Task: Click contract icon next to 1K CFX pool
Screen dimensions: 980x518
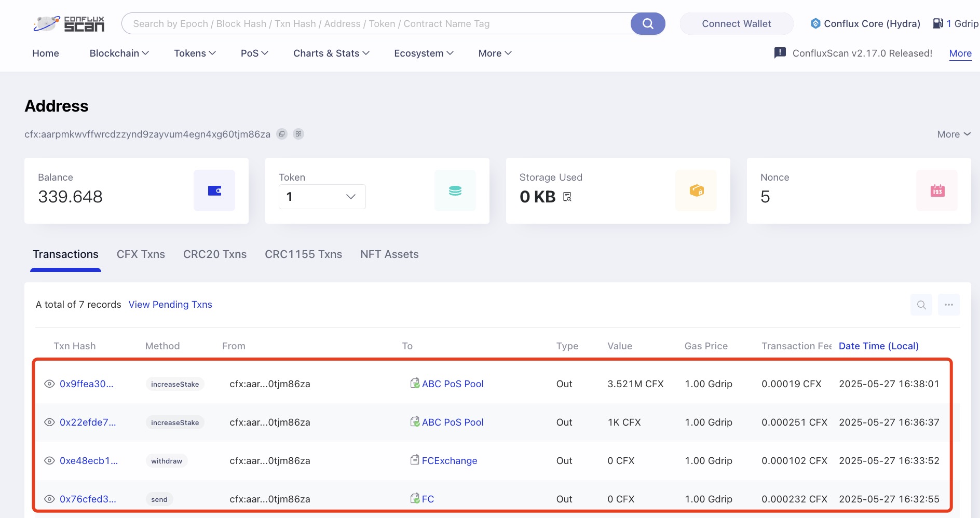Action: pos(415,421)
